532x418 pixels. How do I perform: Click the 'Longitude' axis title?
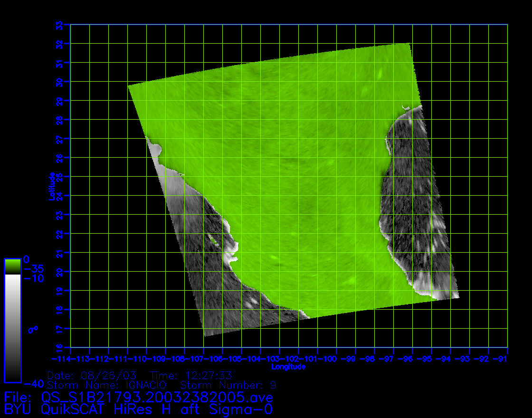click(x=288, y=367)
